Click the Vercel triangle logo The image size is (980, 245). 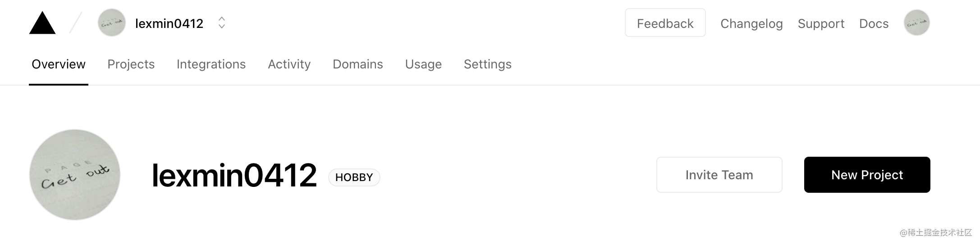[42, 23]
